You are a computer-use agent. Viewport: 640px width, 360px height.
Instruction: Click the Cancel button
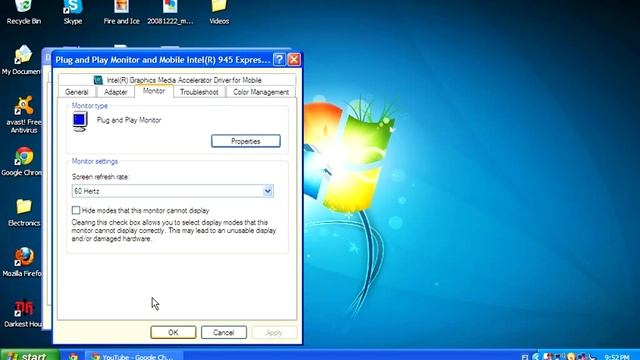click(224, 332)
